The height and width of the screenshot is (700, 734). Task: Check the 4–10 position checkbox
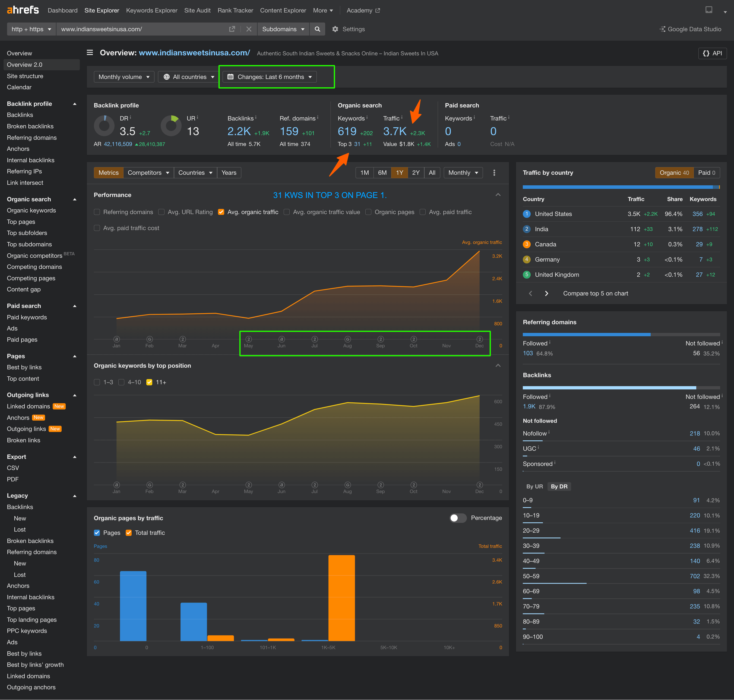point(121,382)
